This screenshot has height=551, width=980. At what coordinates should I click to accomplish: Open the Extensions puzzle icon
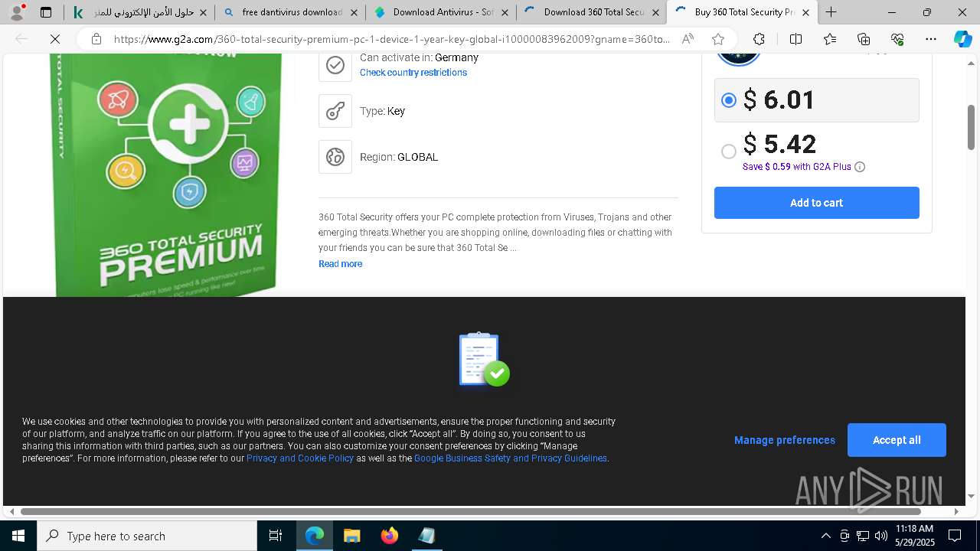(x=759, y=39)
